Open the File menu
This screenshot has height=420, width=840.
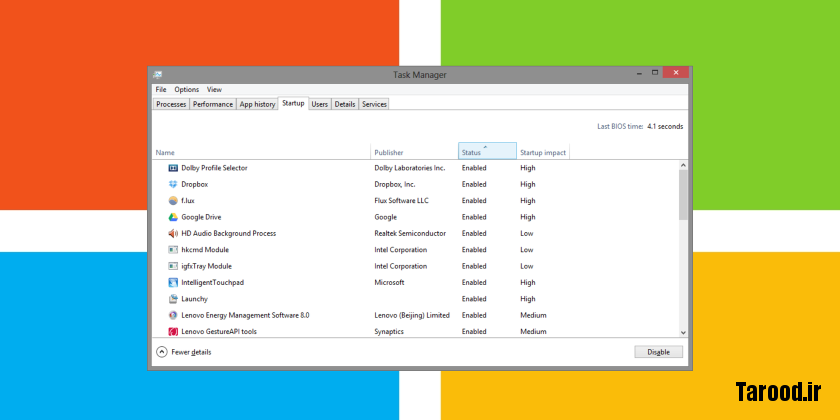(161, 89)
